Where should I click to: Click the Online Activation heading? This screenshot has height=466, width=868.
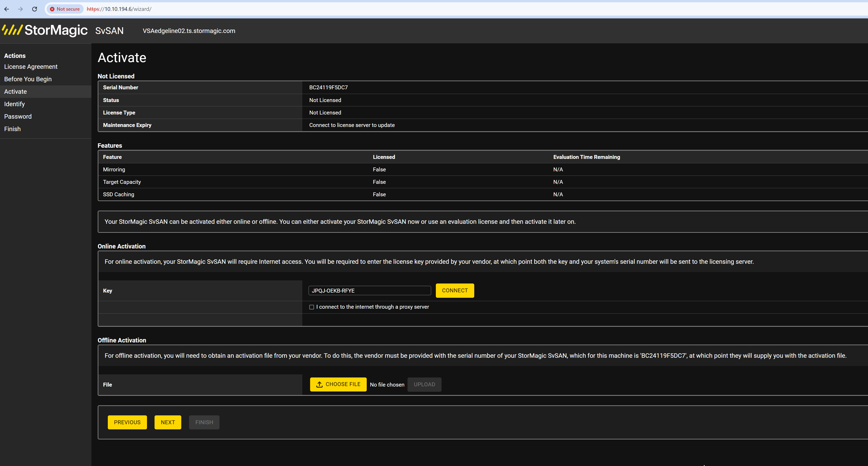click(x=122, y=246)
